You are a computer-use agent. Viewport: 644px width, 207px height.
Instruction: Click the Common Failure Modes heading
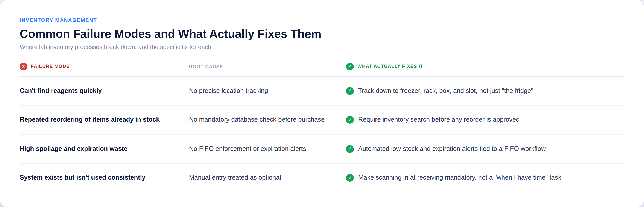(x=170, y=34)
